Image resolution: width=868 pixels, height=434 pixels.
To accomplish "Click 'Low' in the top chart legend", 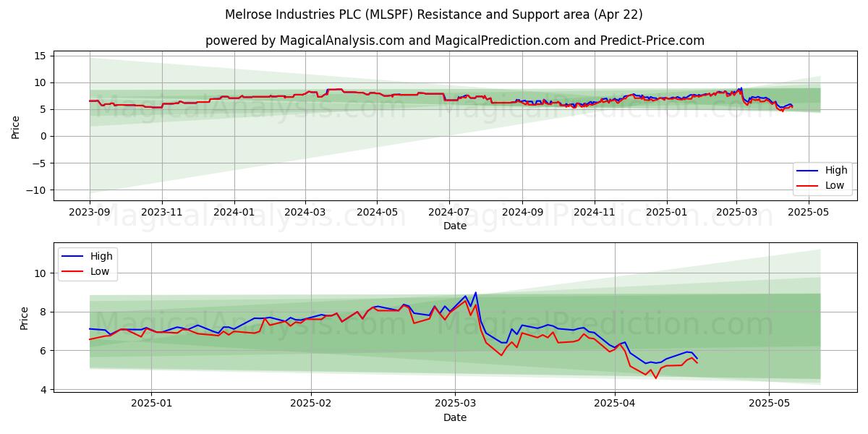I will coord(835,185).
